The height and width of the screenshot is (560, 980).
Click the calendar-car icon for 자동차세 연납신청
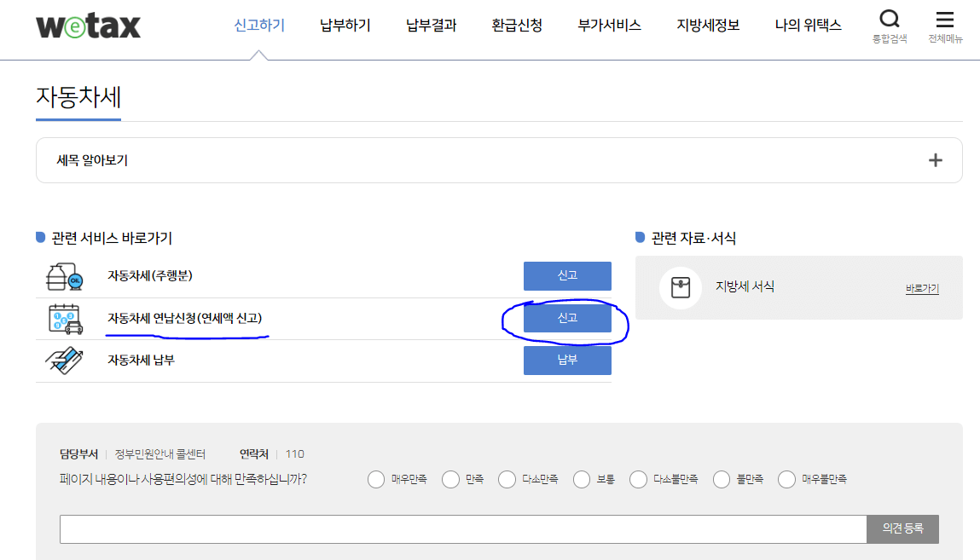click(65, 318)
